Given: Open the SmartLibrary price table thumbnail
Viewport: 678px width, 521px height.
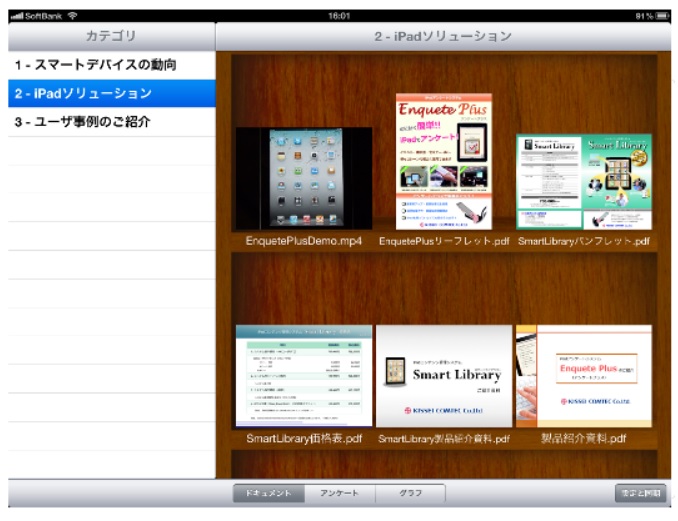Looking at the screenshot, I should pos(304,376).
